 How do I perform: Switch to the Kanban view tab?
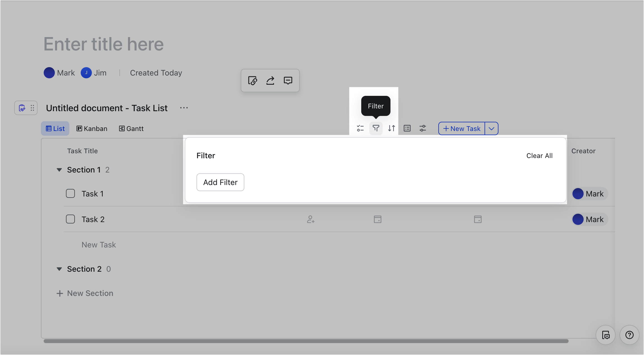[x=92, y=128]
